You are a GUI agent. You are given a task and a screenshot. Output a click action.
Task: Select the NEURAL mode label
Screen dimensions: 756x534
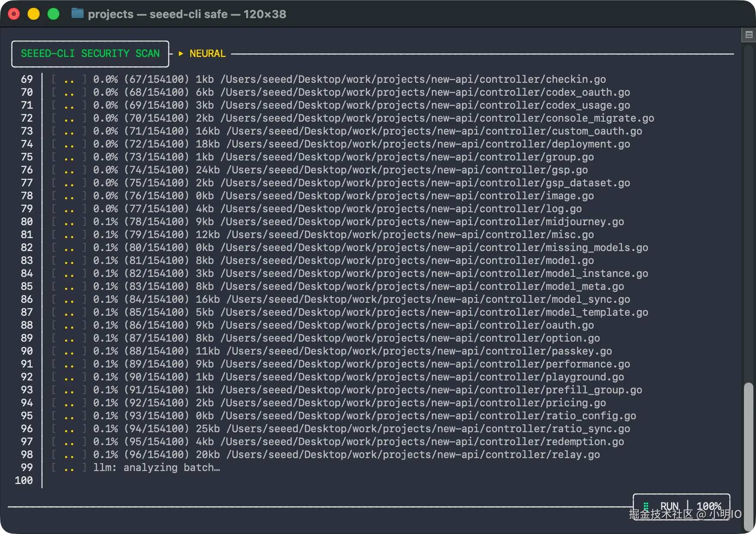207,53
